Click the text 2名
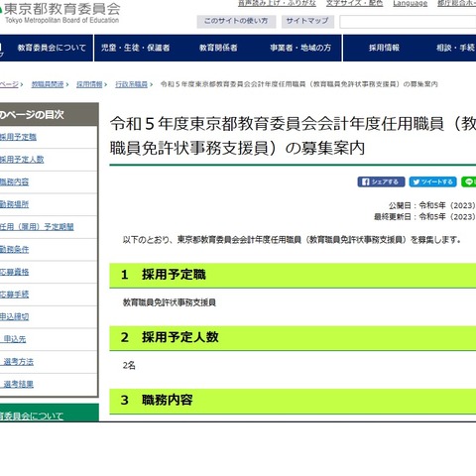The width and height of the screenshot is (476, 476). 129,365
